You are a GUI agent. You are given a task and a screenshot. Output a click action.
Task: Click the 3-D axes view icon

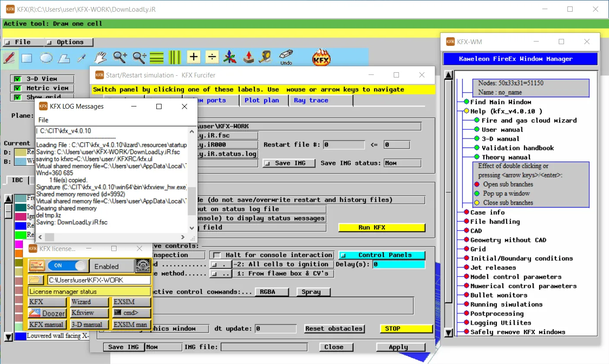[x=230, y=57]
